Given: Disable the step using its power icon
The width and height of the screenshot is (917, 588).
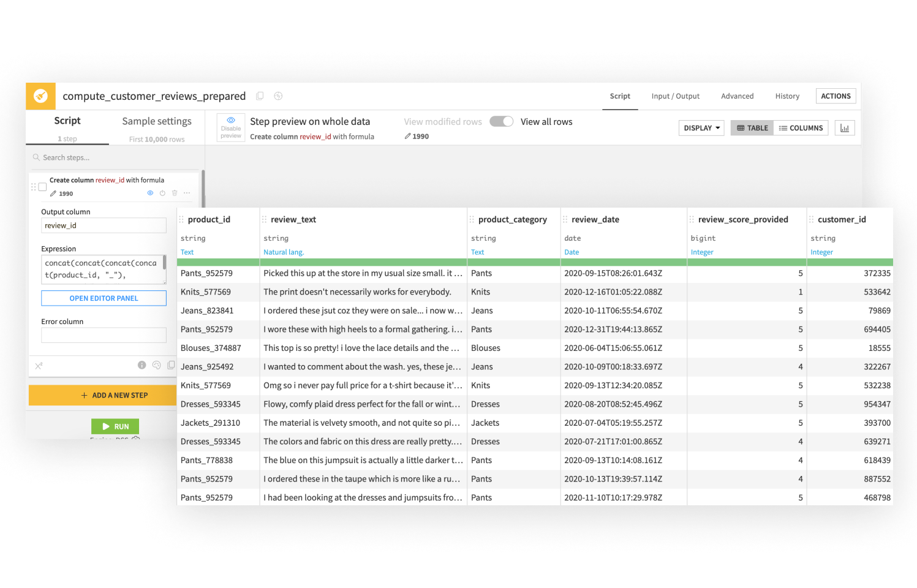Looking at the screenshot, I should (162, 193).
